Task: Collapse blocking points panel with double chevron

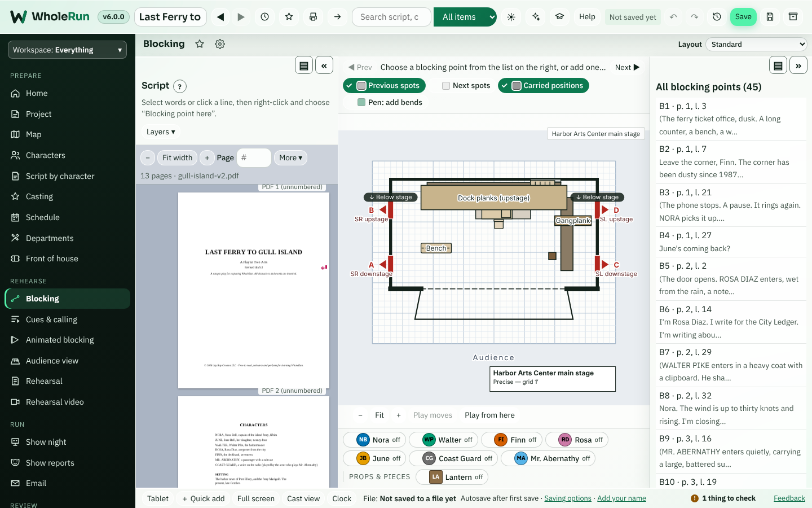Action: pyautogui.click(x=798, y=65)
